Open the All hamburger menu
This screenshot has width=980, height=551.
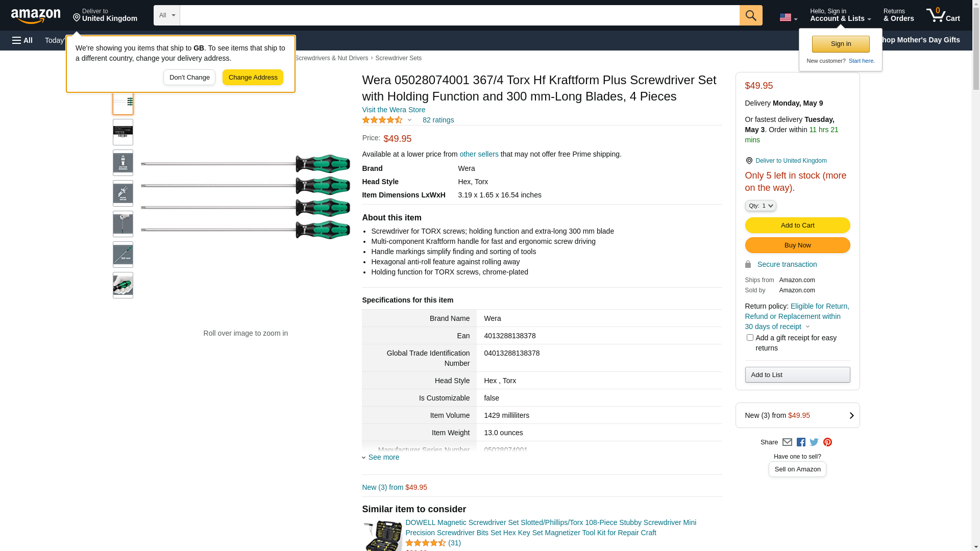click(22, 40)
